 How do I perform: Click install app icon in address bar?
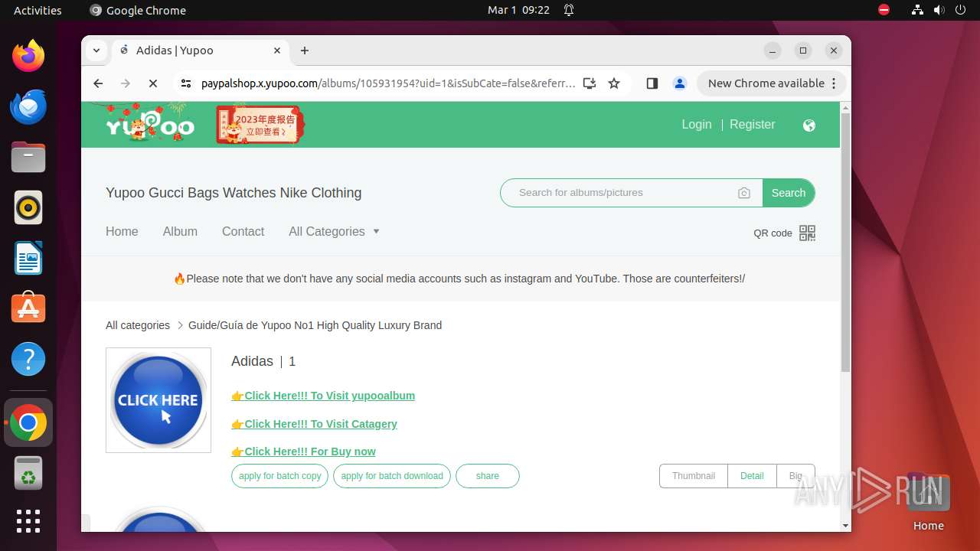click(589, 83)
